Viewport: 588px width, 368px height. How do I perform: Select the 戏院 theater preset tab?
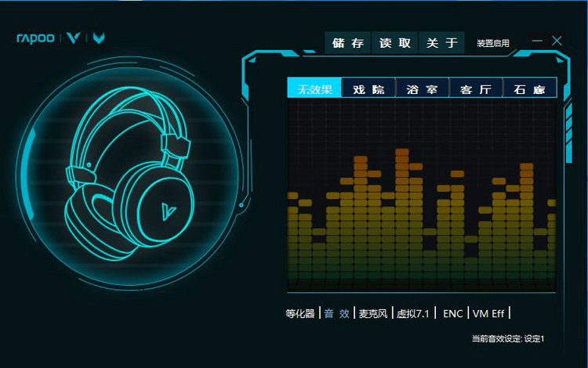pyautogui.click(x=368, y=88)
